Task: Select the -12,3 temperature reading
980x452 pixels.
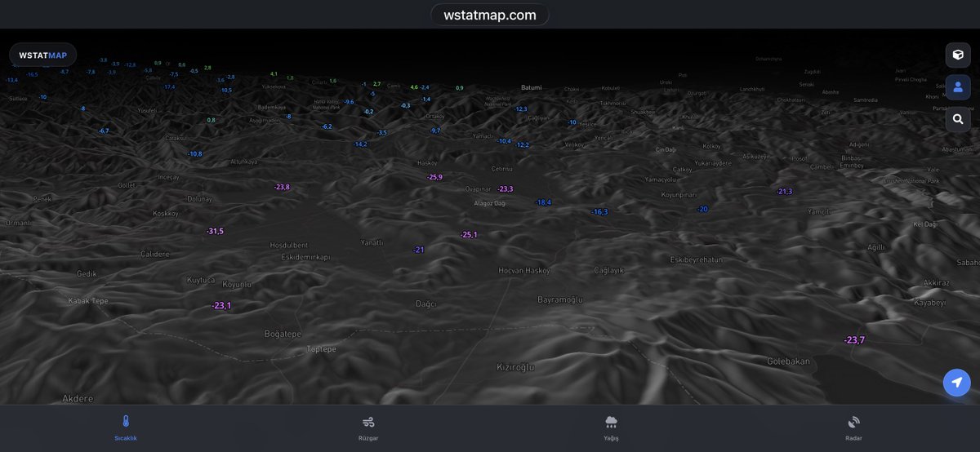Action: click(x=520, y=109)
